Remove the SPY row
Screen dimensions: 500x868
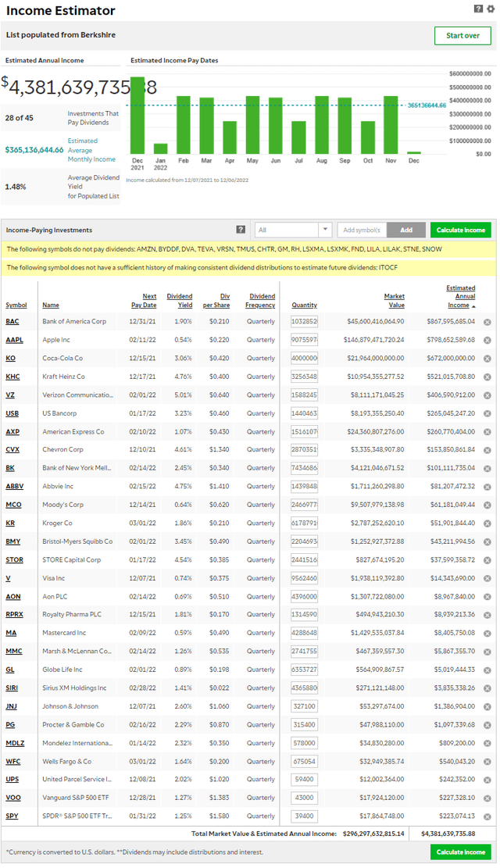pyautogui.click(x=487, y=816)
